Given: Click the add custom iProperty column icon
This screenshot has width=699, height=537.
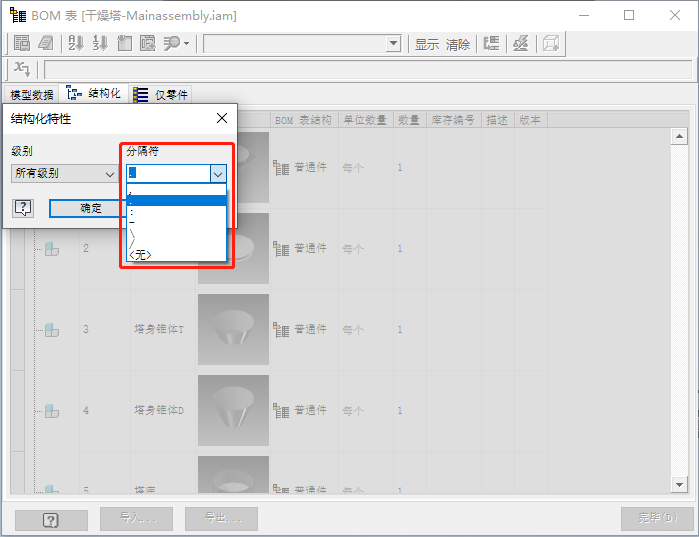Looking at the screenshot, I should click(x=124, y=44).
